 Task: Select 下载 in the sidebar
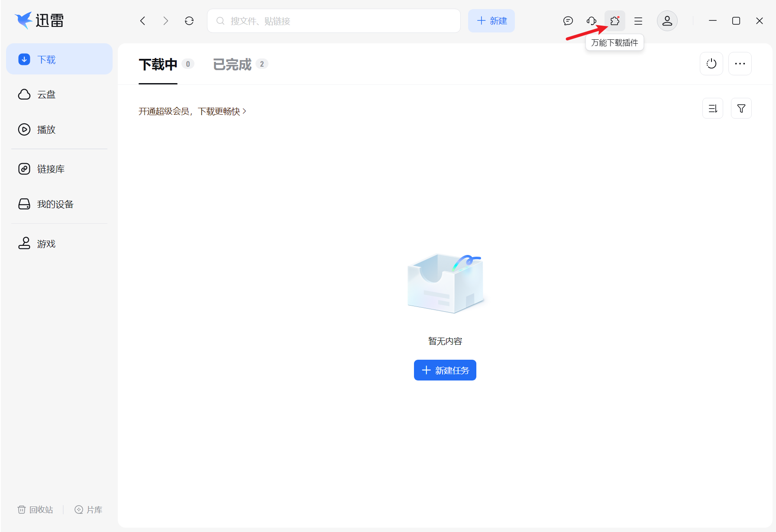coord(59,59)
